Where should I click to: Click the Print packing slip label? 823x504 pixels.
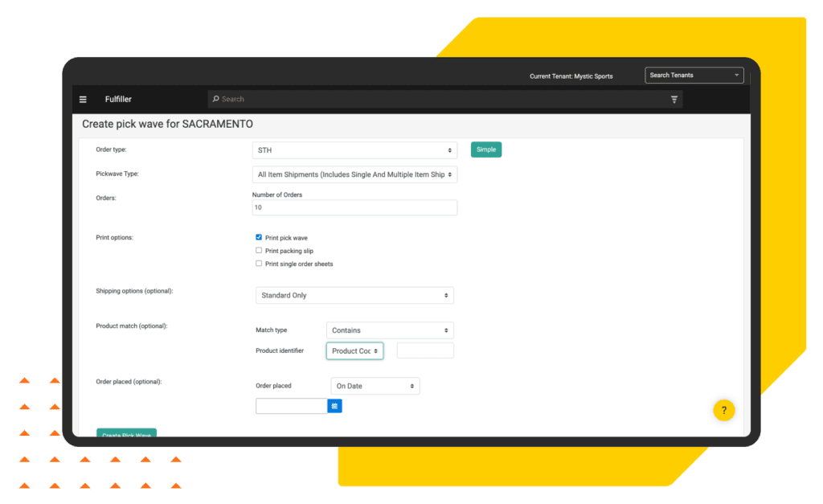tap(289, 251)
